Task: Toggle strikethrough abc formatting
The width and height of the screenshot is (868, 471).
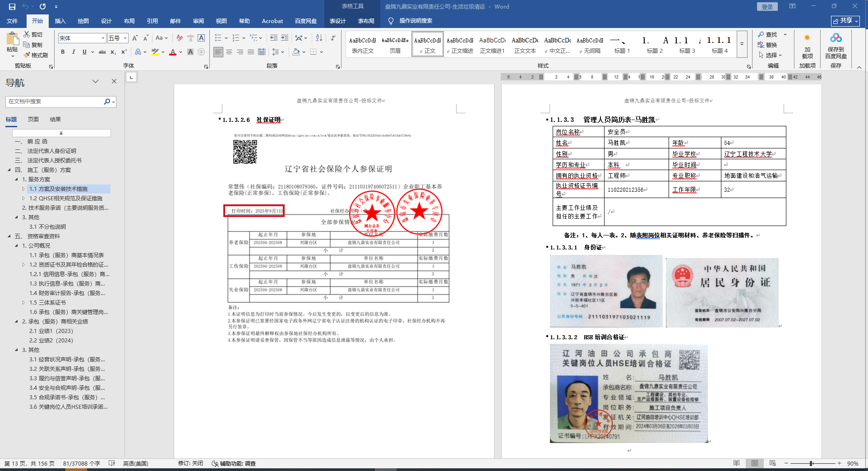Action: (102, 52)
